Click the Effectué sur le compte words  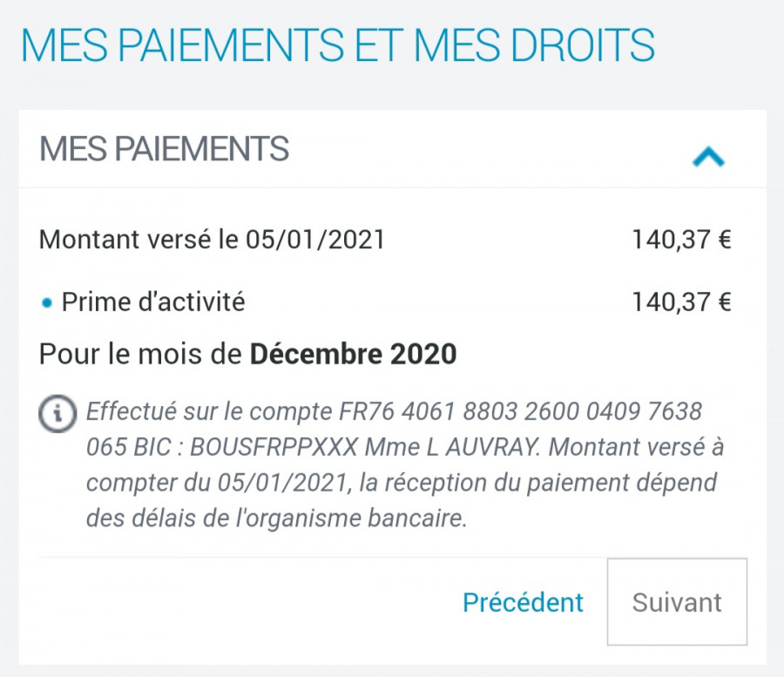209,411
